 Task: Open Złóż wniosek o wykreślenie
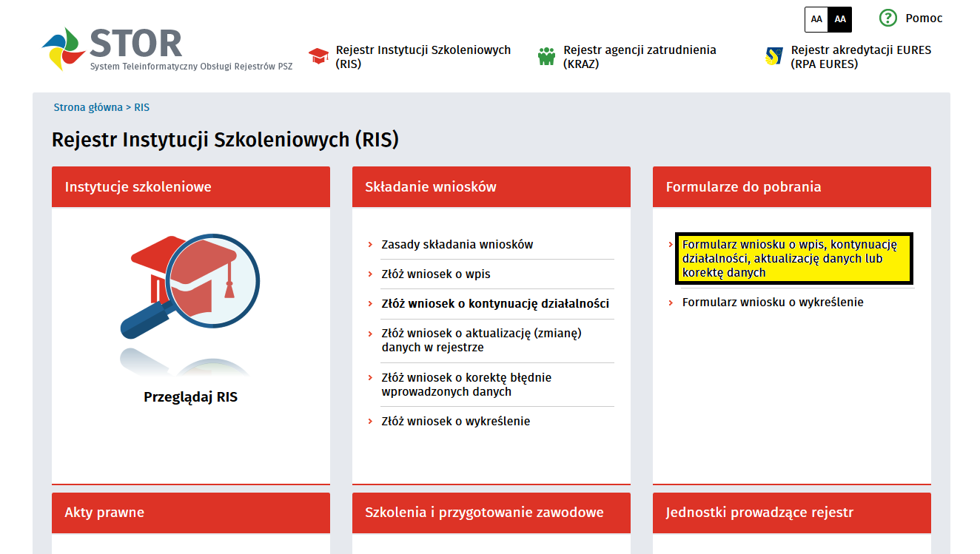point(456,422)
